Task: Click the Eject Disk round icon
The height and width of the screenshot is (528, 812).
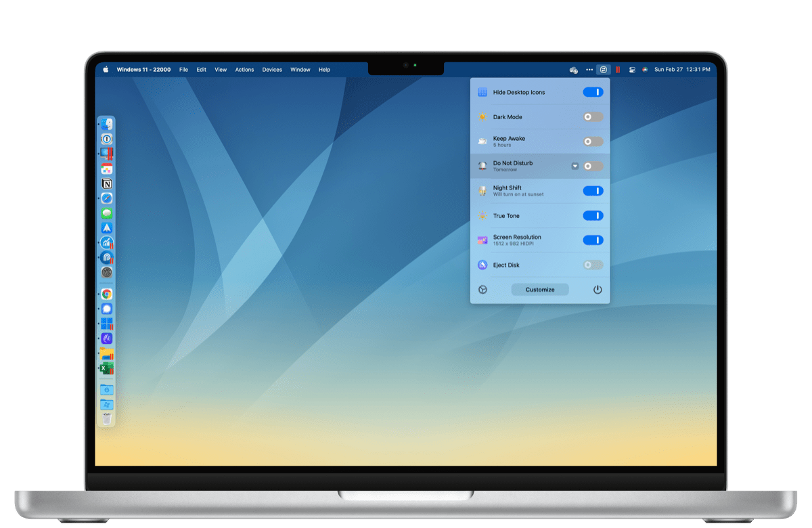Action: point(482,265)
